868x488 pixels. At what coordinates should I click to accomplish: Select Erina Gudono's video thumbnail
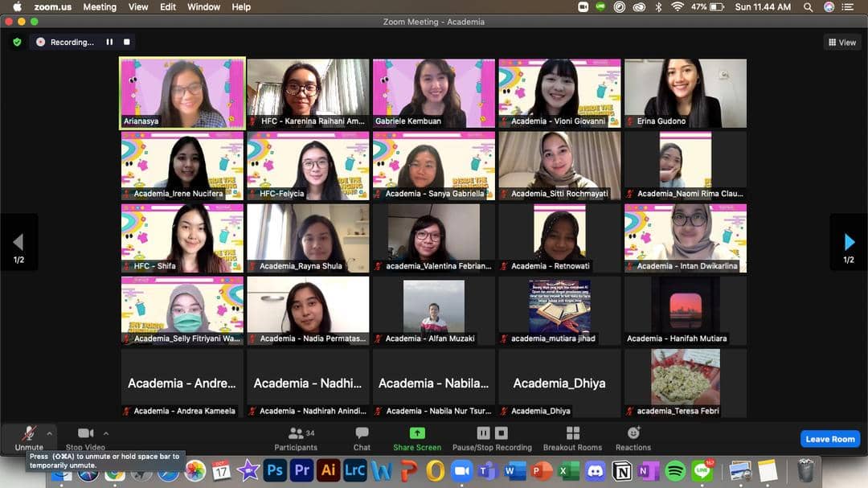[686, 93]
